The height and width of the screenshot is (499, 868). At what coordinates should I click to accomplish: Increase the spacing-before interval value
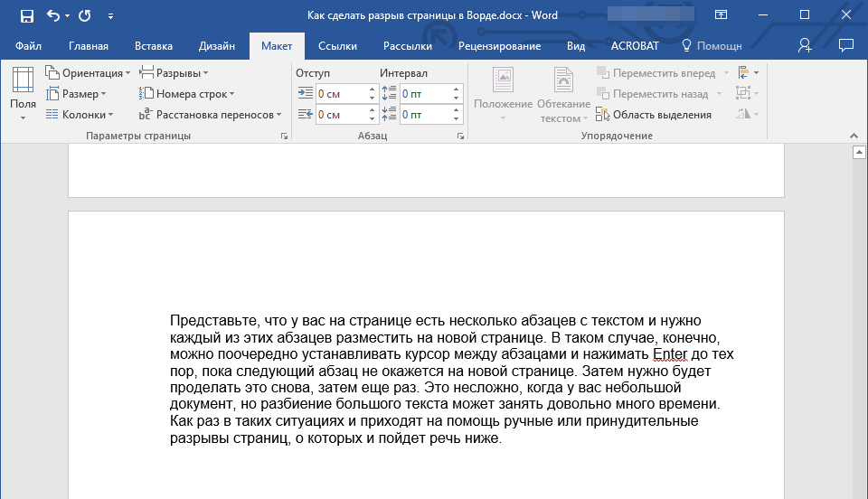[x=457, y=89]
